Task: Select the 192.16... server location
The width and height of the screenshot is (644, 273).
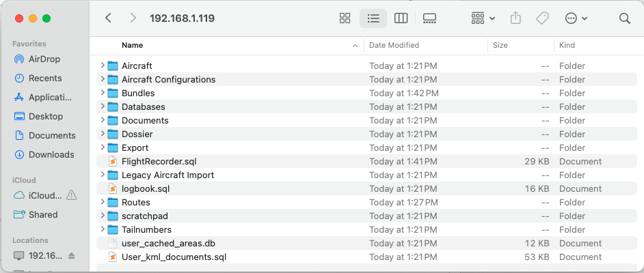Action: pos(38,256)
